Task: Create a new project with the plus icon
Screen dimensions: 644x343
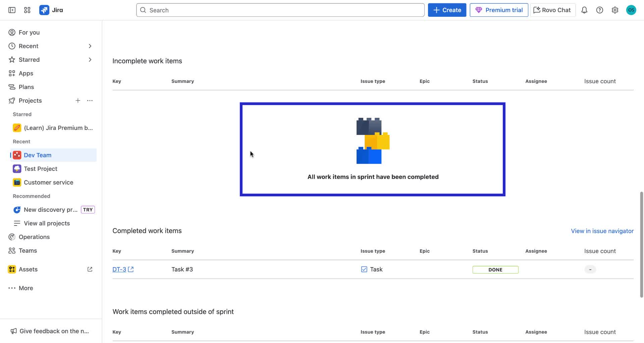Action: (78, 100)
